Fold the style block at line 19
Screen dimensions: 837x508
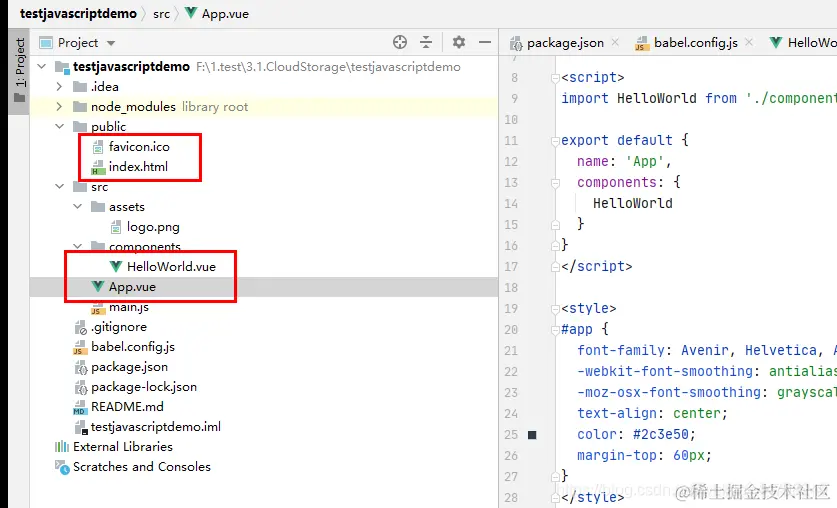click(555, 309)
